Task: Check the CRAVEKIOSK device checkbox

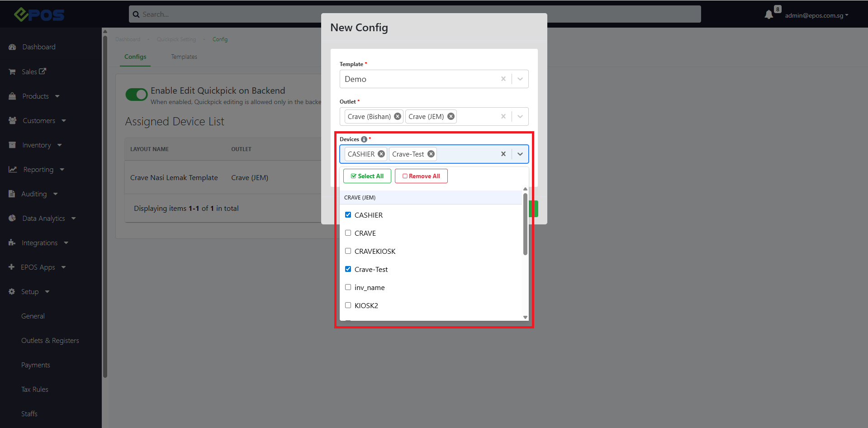Action: pyautogui.click(x=348, y=251)
